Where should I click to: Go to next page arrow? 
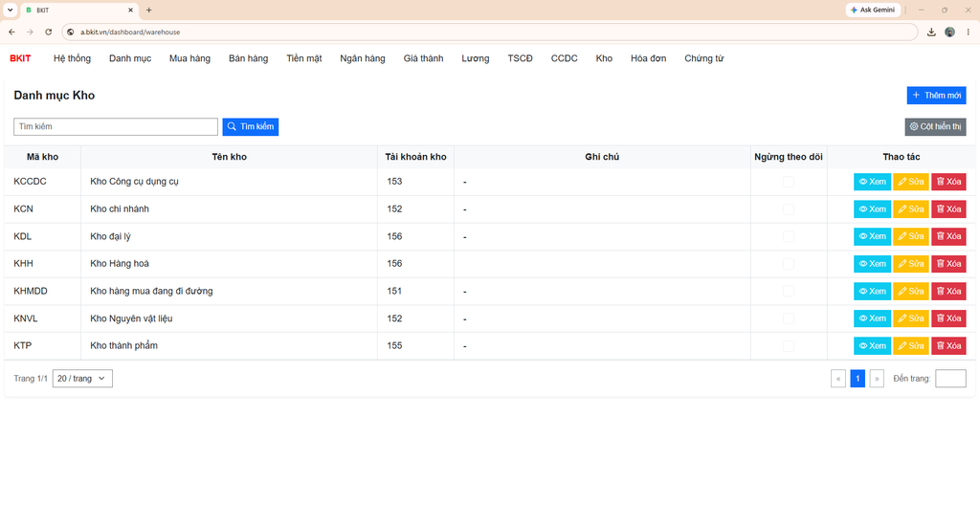(x=877, y=379)
